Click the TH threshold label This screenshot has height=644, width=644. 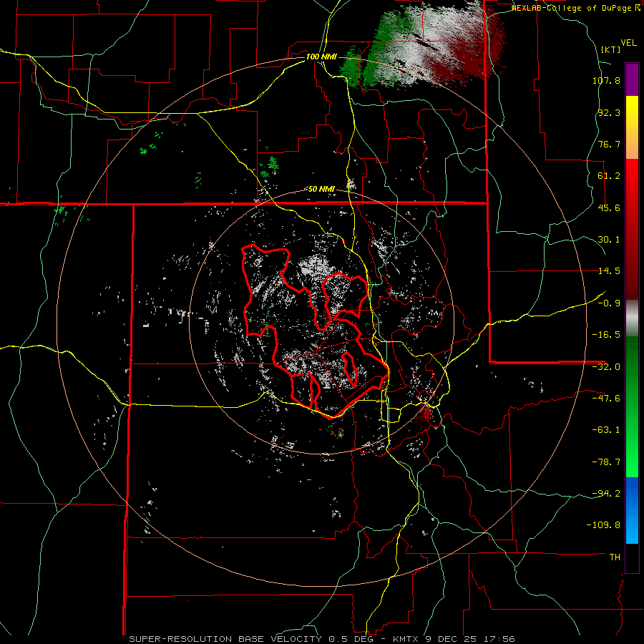[x=615, y=557]
